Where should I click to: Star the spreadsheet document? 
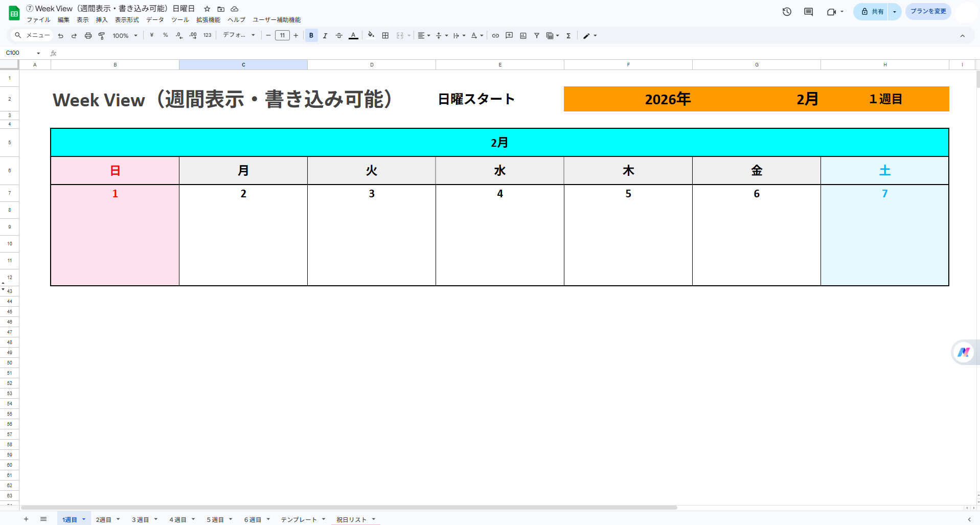tap(207, 9)
